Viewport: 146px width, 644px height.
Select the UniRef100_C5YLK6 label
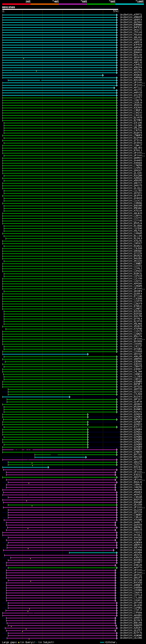click(x=131, y=32)
